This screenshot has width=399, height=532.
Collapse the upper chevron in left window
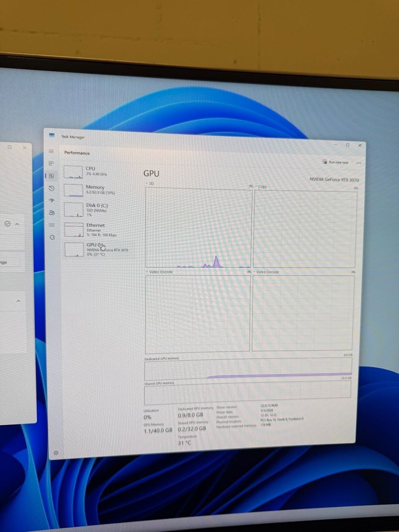(17, 224)
